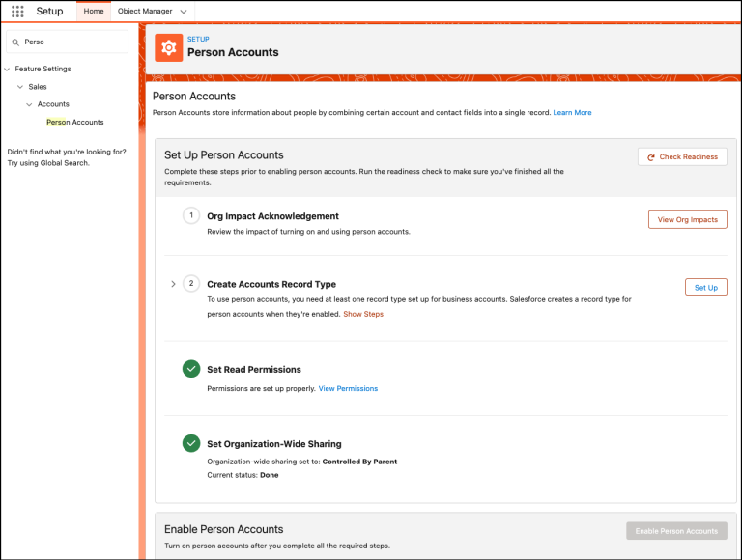
Task: Collapse the Feature Settings tree node
Action: pyautogui.click(x=7, y=70)
